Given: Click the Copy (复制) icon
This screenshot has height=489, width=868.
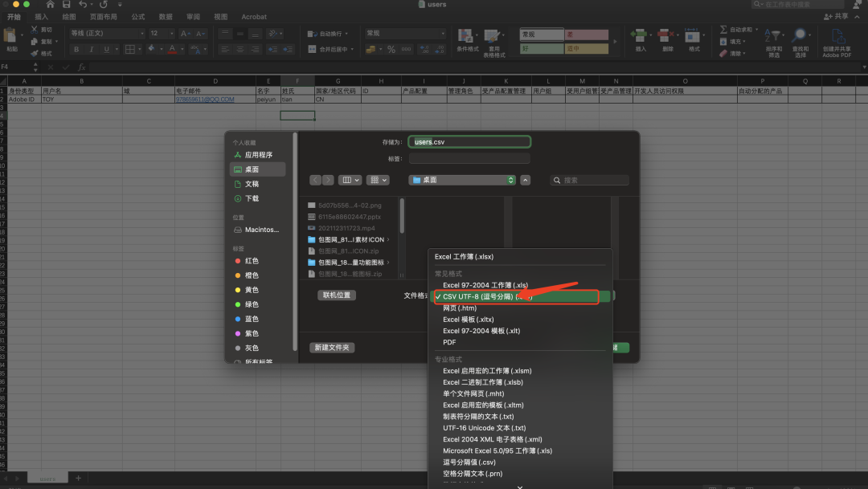Looking at the screenshot, I should click(x=35, y=42).
